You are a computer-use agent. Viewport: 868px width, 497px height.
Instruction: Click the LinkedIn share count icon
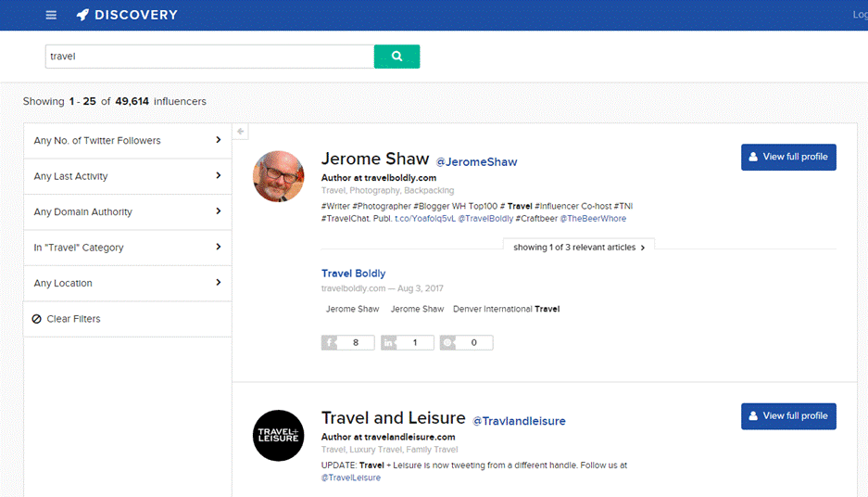[389, 342]
